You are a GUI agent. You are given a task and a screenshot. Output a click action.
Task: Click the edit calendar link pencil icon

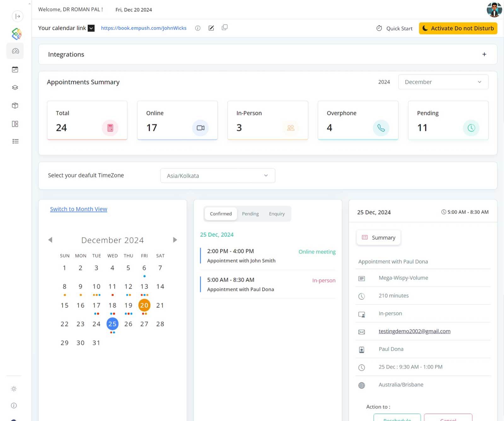click(211, 28)
